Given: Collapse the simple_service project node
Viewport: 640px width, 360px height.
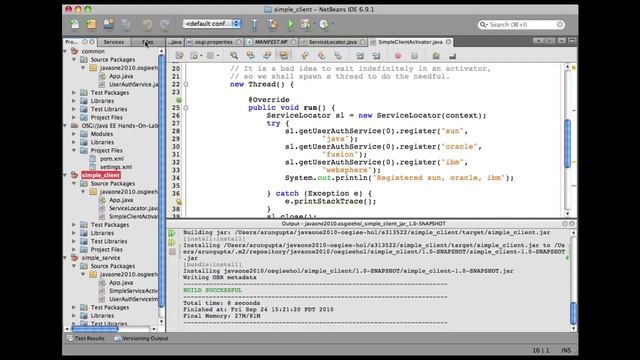Looking at the screenshot, I should (x=65, y=258).
